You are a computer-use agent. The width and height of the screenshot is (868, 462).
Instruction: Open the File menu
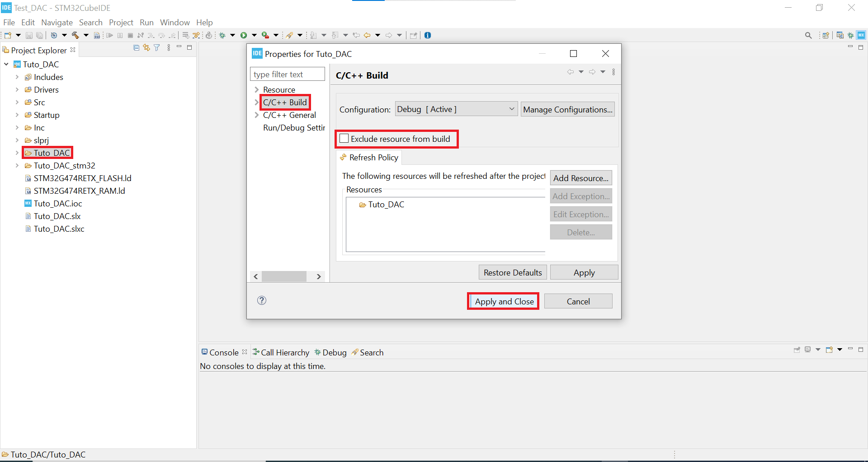coord(9,22)
